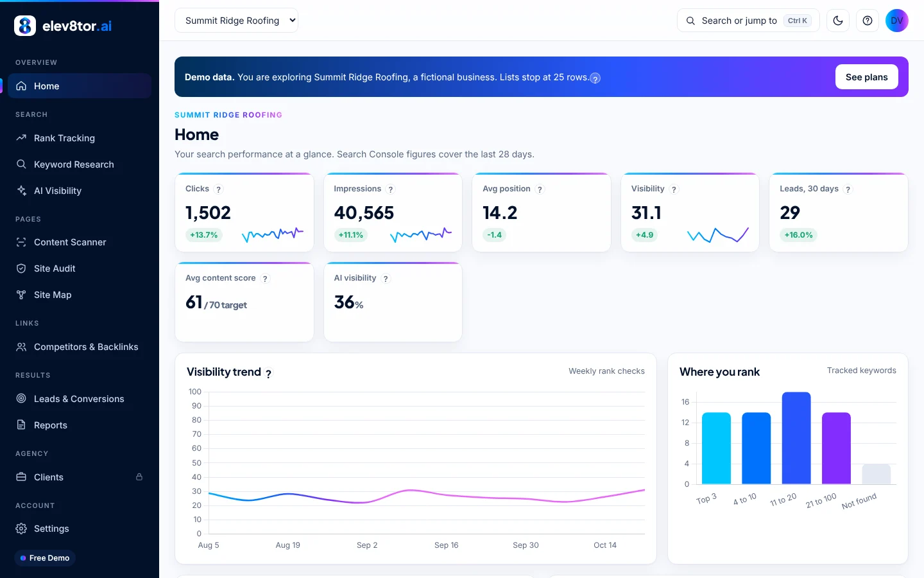Click the Tracked keywords label
The width and height of the screenshot is (924, 578).
[862, 371]
